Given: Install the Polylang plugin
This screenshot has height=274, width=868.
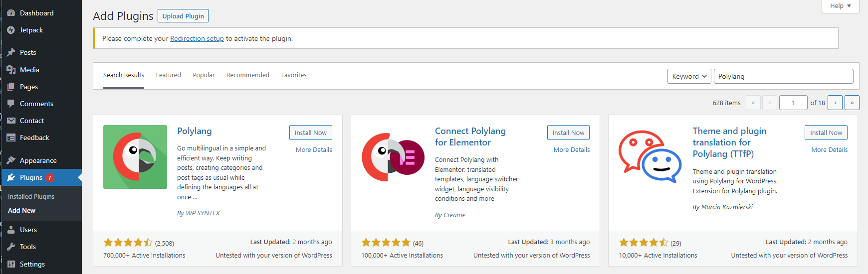Looking at the screenshot, I should 310,133.
